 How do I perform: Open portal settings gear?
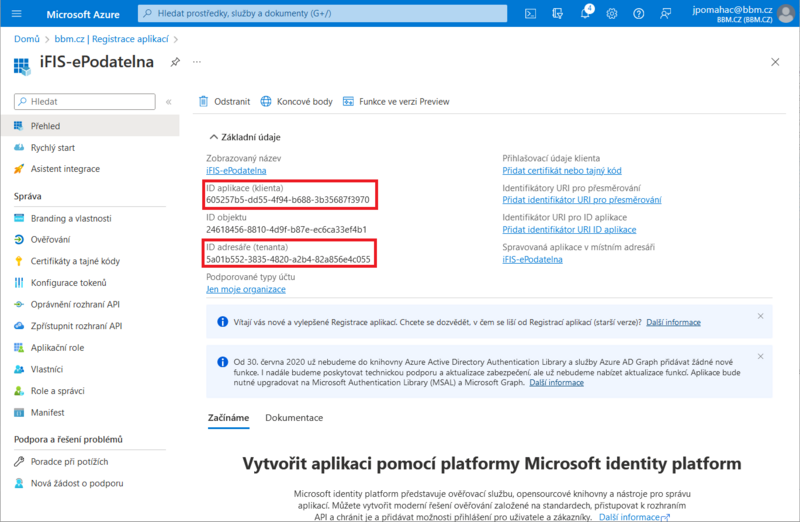click(612, 14)
